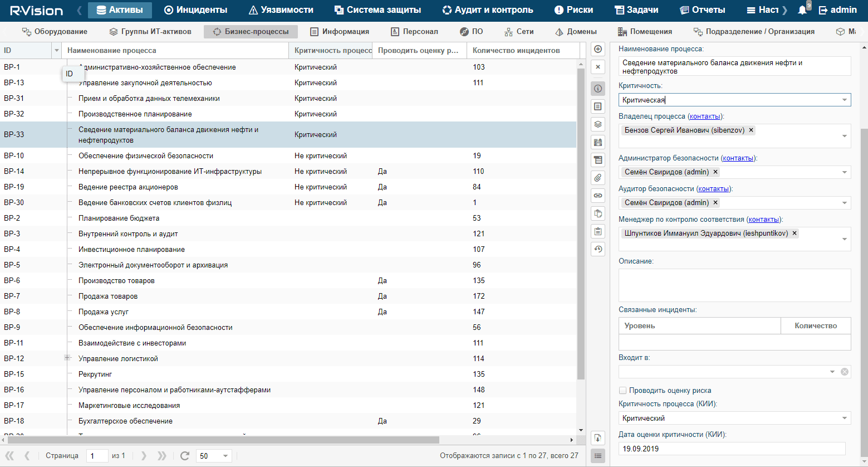This screenshot has height=467, width=868.
Task: Open the 'Входит в' dropdown arrow
Action: tap(832, 372)
